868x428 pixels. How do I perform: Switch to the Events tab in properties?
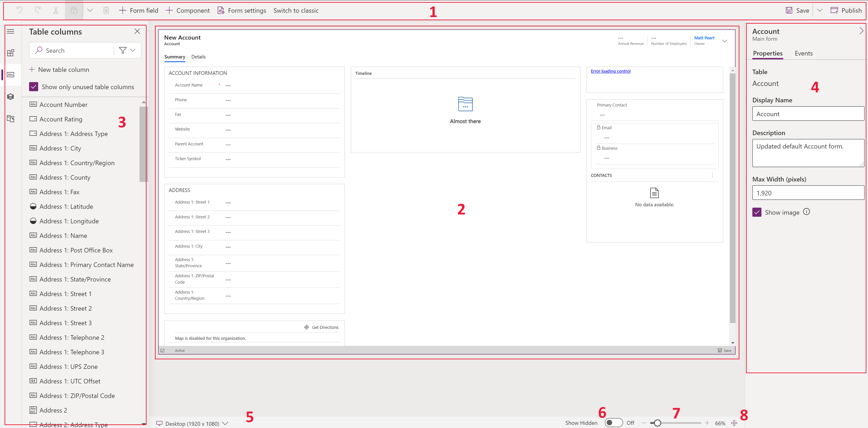[804, 53]
